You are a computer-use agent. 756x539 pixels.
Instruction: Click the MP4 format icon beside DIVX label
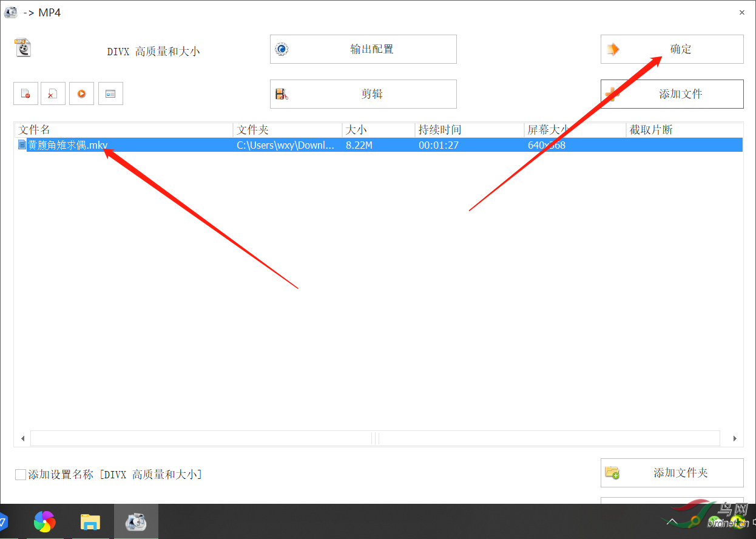tap(23, 48)
